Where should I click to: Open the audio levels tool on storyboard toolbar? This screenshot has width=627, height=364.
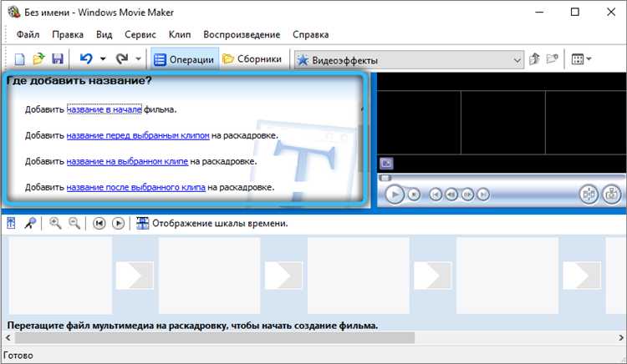pyautogui.click(x=11, y=223)
